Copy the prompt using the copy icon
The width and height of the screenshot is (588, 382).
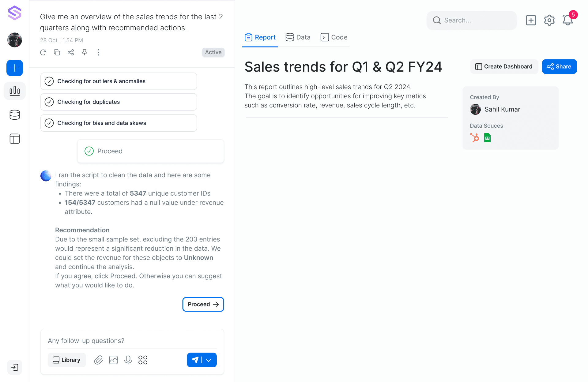pos(57,52)
